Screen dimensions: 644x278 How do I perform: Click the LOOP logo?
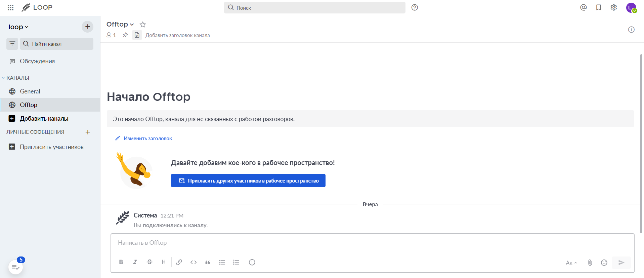37,7
